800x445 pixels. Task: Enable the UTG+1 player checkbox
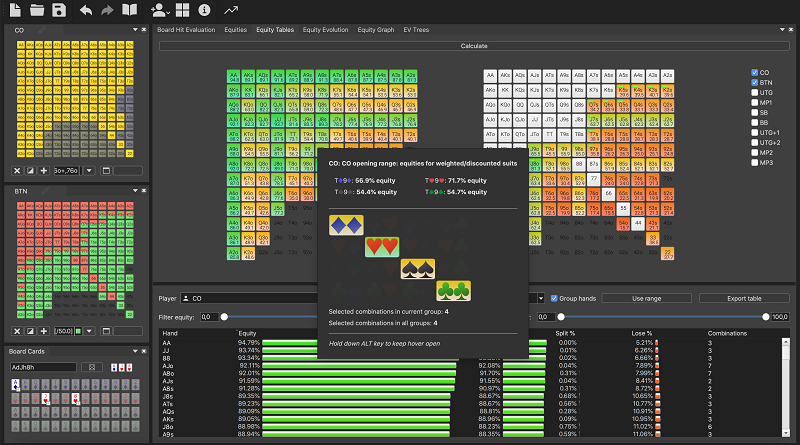(755, 133)
